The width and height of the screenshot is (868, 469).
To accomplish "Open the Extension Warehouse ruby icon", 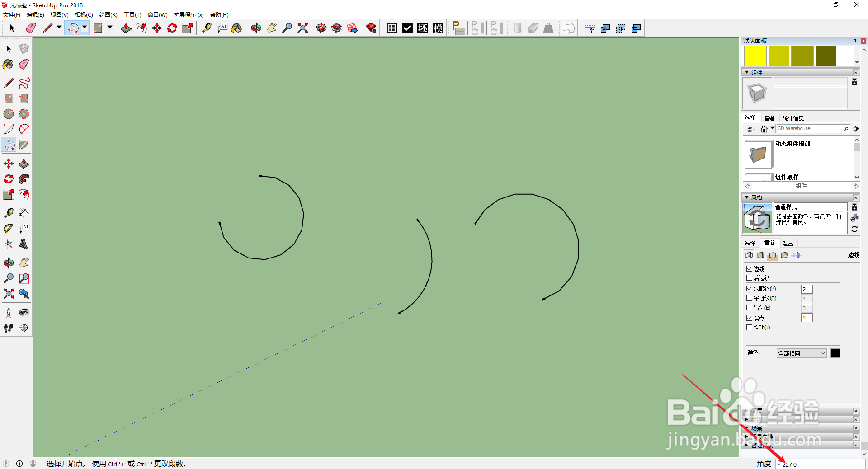I will click(x=371, y=28).
